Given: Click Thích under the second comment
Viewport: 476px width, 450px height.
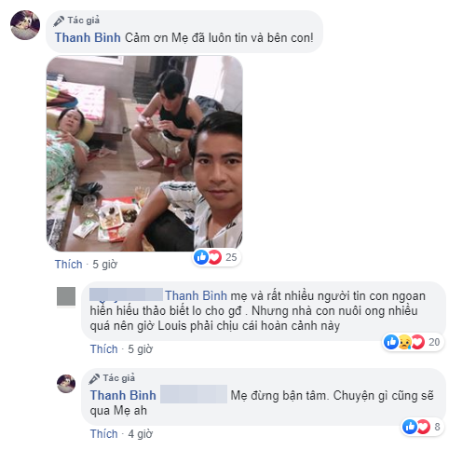Looking at the screenshot, I should 104,349.
